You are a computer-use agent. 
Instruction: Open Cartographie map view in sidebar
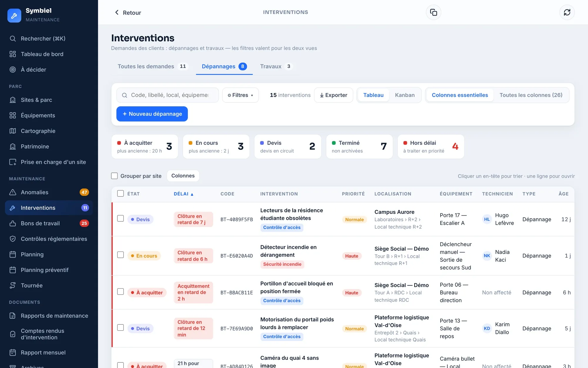[x=49, y=131]
